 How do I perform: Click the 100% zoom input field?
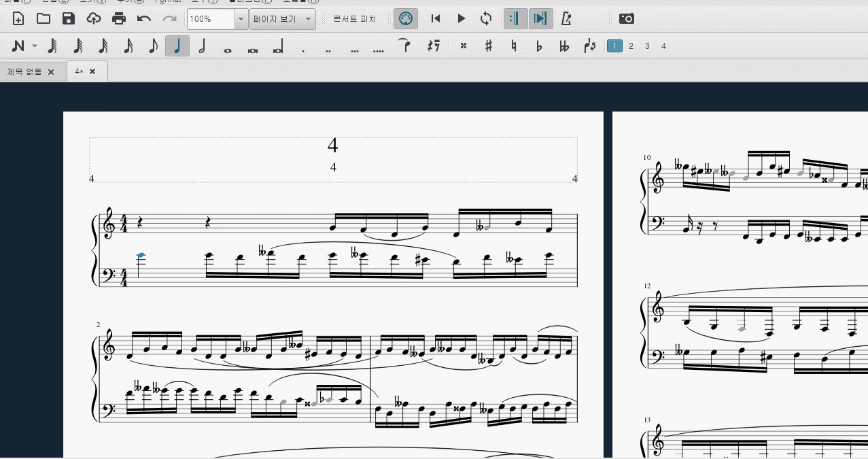(211, 19)
